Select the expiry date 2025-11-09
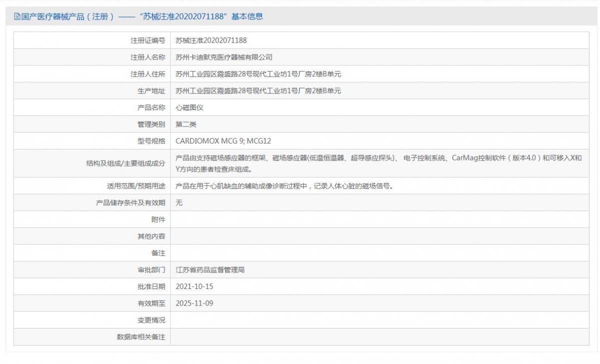The height and width of the screenshot is (364, 600). (x=194, y=303)
